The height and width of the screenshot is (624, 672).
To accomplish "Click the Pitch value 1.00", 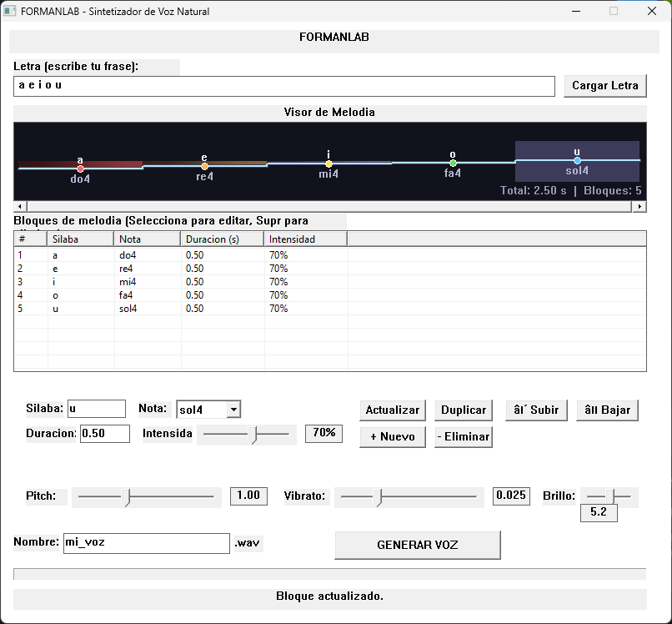I will 248,496.
